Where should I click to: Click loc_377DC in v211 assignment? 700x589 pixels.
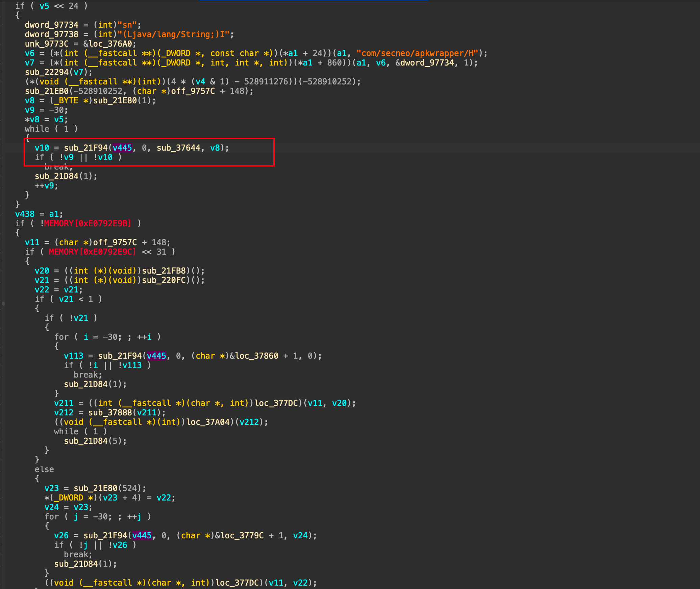coord(276,403)
